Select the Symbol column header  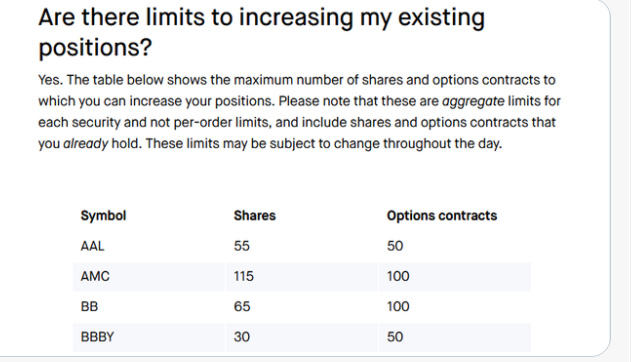[x=103, y=215]
